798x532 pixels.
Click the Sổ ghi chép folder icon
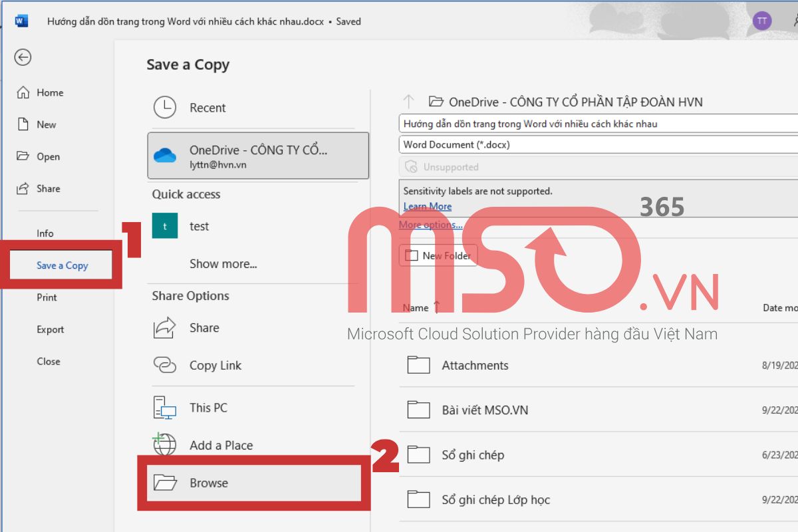(x=419, y=455)
